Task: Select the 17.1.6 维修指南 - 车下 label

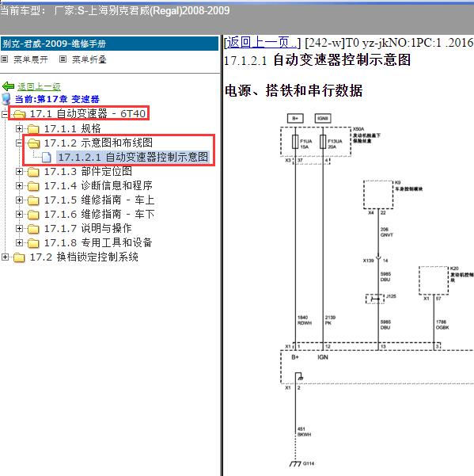Action: click(x=100, y=215)
